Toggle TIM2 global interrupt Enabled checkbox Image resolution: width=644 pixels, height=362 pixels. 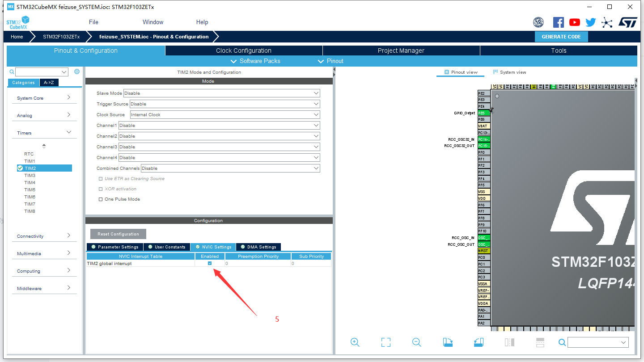tap(210, 264)
